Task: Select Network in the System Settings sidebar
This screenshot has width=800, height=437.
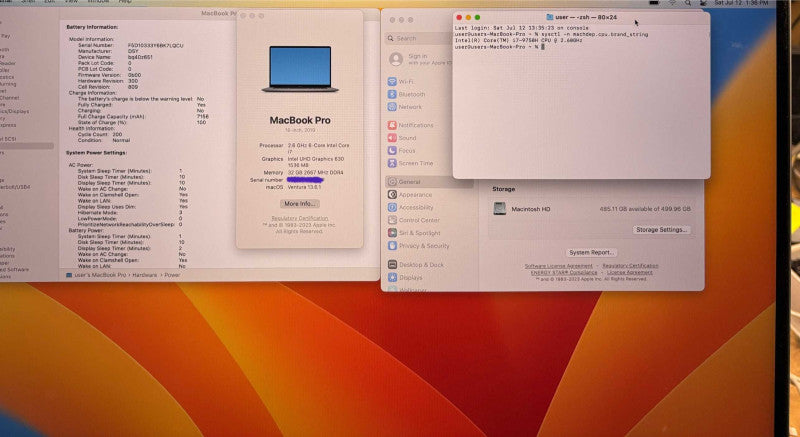Action: pos(405,107)
